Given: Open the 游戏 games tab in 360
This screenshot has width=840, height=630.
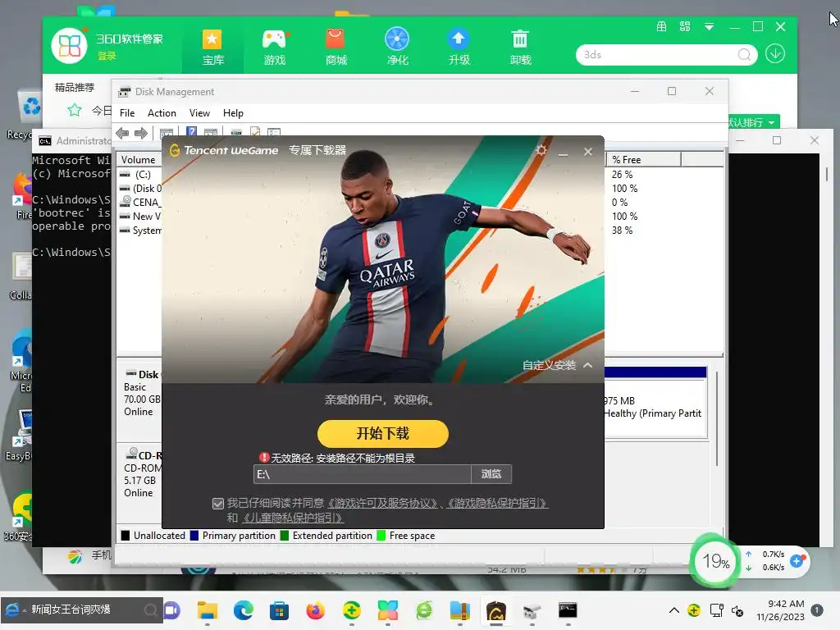Looking at the screenshot, I should (x=274, y=47).
